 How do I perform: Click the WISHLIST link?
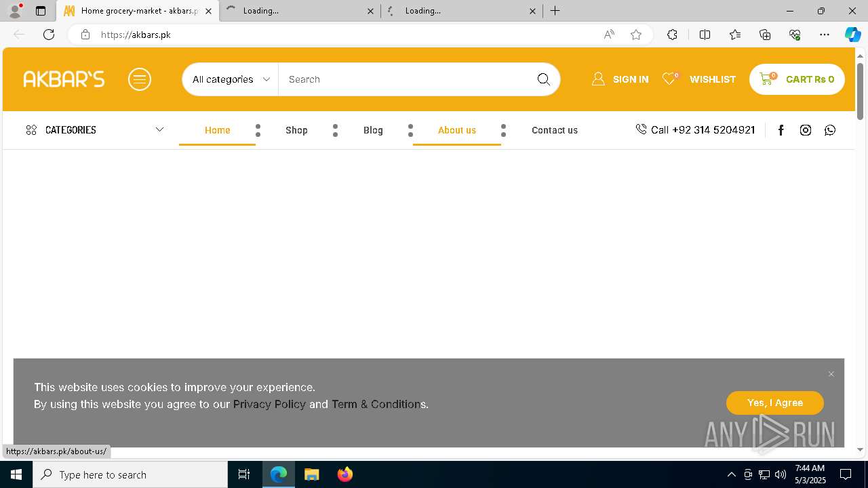pos(713,79)
